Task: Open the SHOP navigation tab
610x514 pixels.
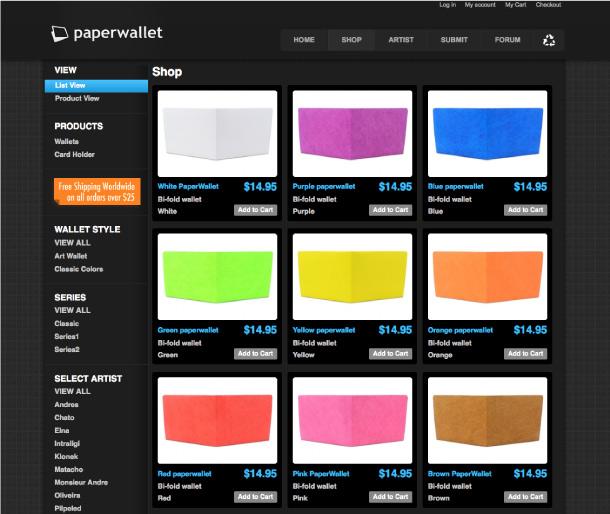Action: (351, 40)
